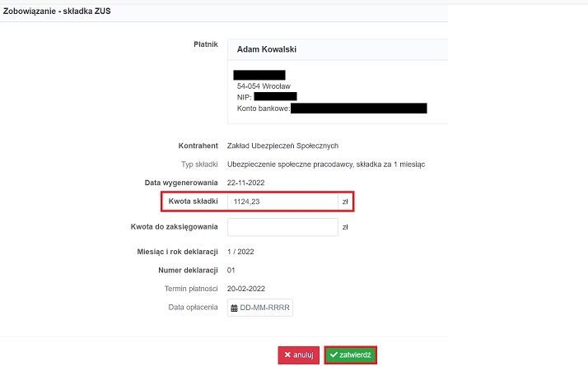Click the calendar icon in Data opłacenia
The width and height of the screenshot is (588, 366).
pyautogui.click(x=234, y=308)
